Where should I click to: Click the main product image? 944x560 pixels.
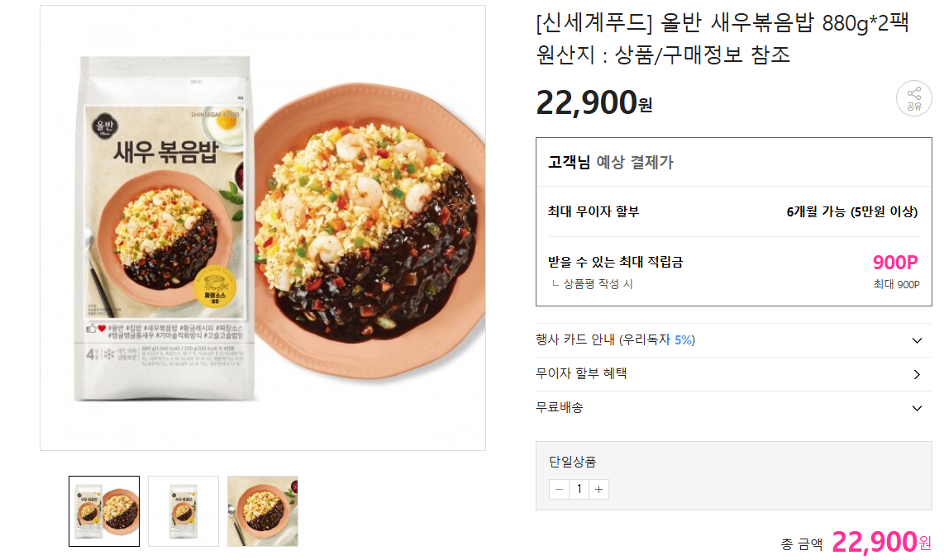(x=263, y=228)
